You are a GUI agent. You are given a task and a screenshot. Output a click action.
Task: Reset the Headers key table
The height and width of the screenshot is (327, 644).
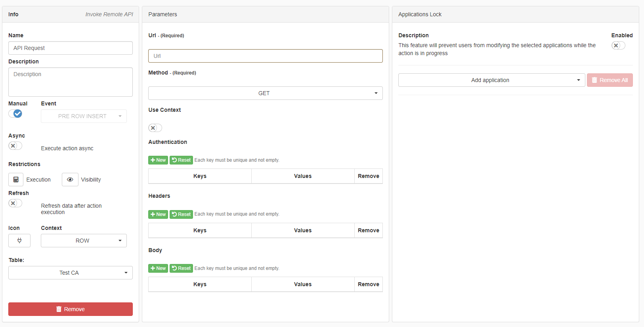181,214
